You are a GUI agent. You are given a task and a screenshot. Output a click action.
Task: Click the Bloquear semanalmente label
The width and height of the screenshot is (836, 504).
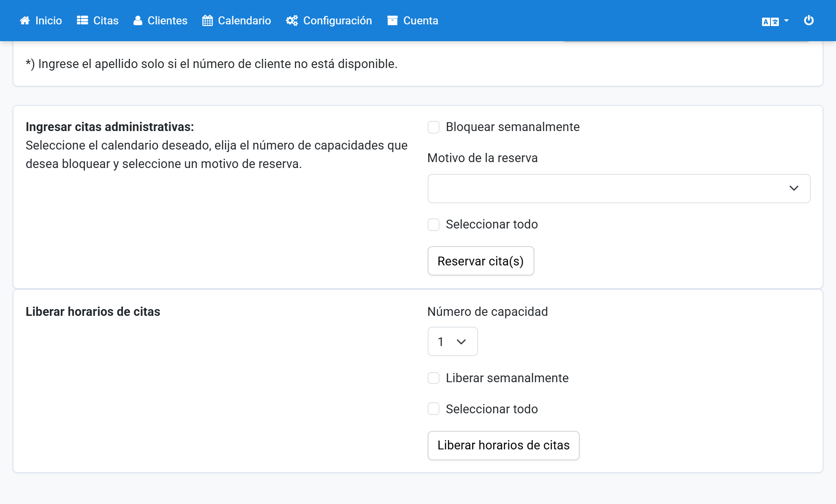click(513, 127)
